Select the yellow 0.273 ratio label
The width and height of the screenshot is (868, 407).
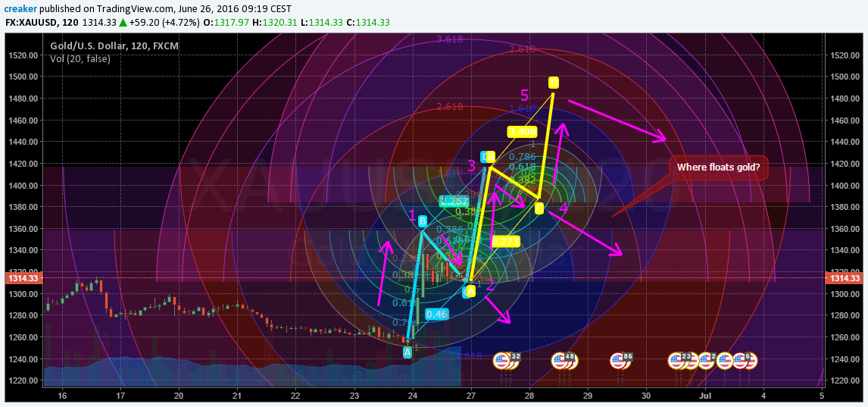point(505,242)
